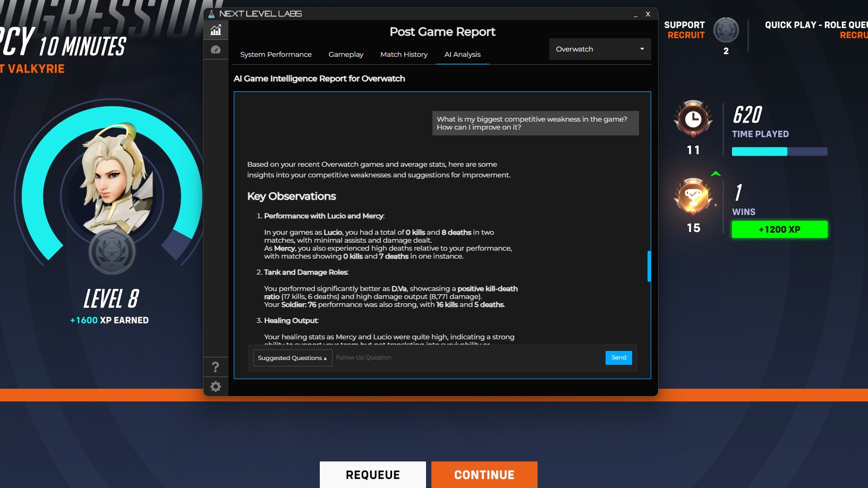
Task: Close the Next Level Labs window
Action: (648, 14)
